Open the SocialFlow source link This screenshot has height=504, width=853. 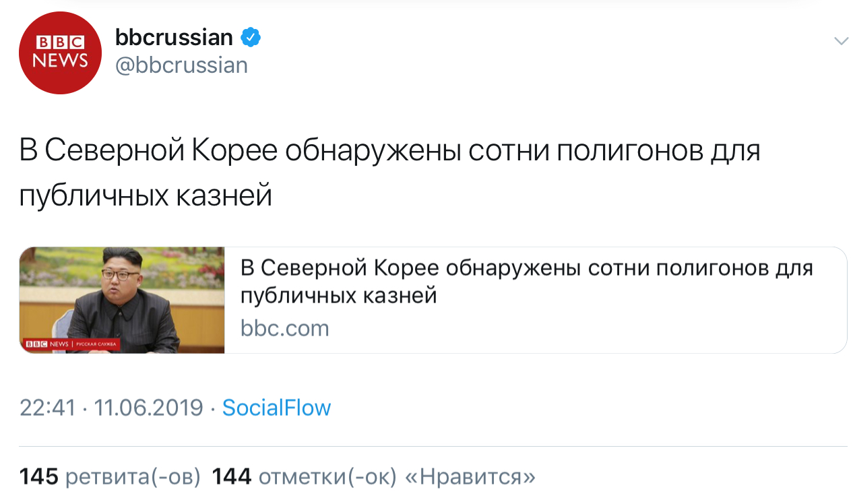tap(276, 408)
